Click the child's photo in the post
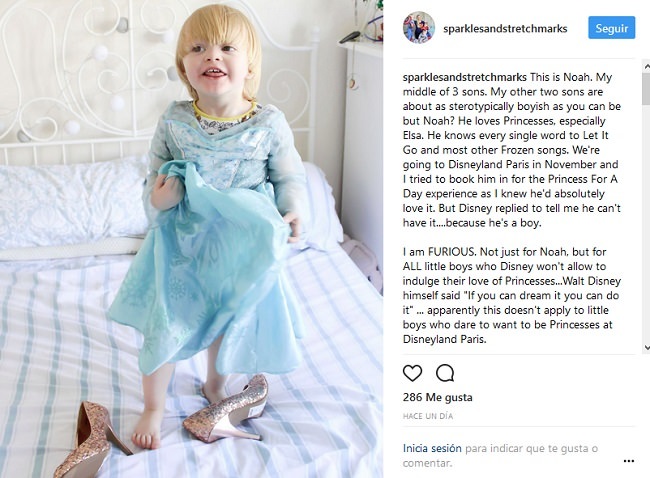650x478 pixels. pyautogui.click(x=191, y=239)
